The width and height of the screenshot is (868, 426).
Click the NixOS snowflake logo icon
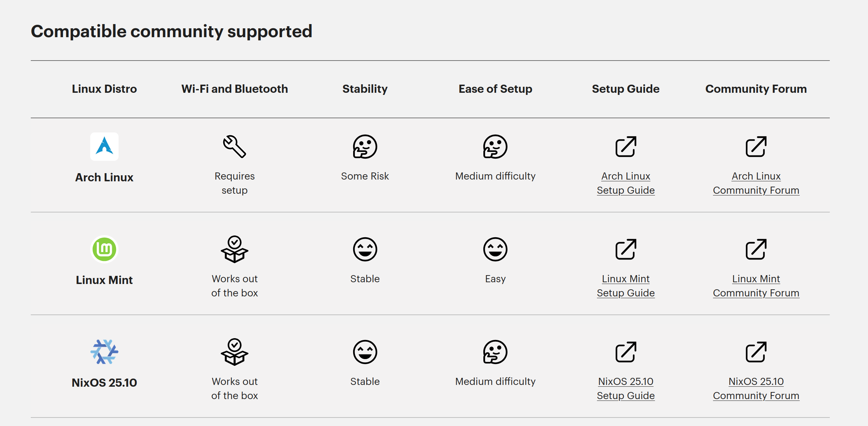(x=104, y=352)
